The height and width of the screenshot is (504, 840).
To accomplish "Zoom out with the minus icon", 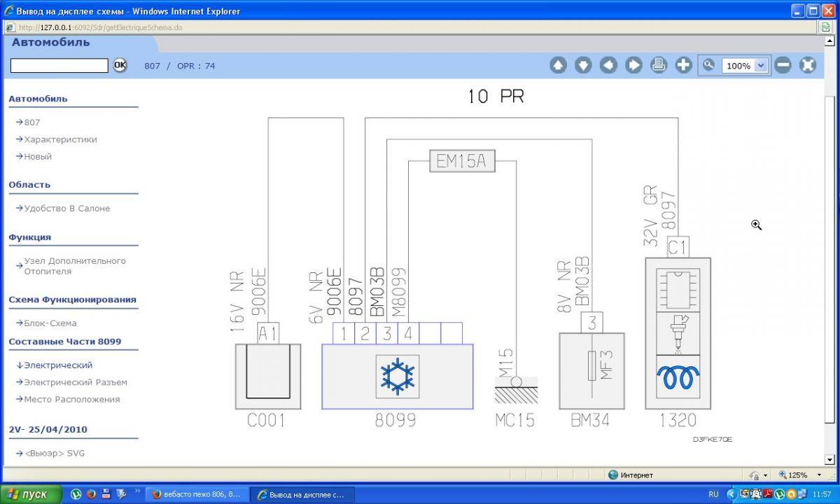I will [783, 65].
